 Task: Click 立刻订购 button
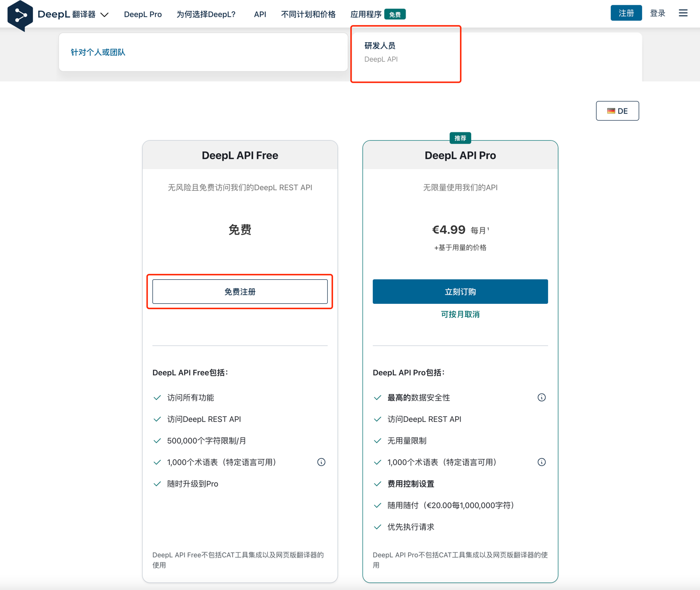pyautogui.click(x=460, y=292)
